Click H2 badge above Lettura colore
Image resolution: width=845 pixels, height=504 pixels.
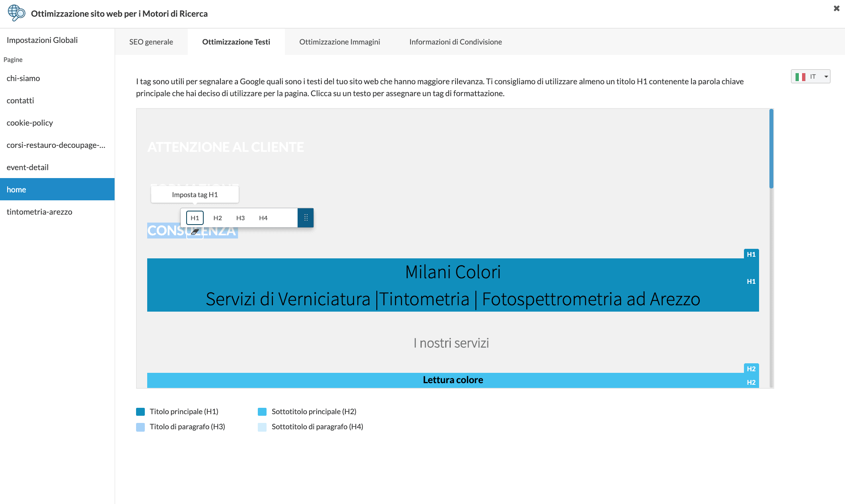point(751,369)
